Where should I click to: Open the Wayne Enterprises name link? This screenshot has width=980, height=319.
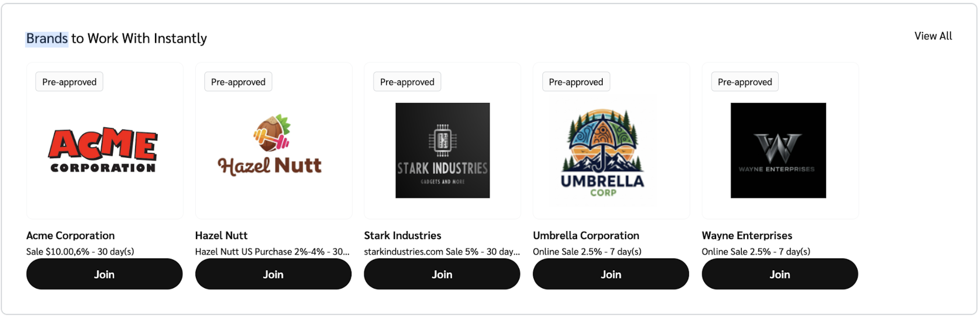pos(747,236)
